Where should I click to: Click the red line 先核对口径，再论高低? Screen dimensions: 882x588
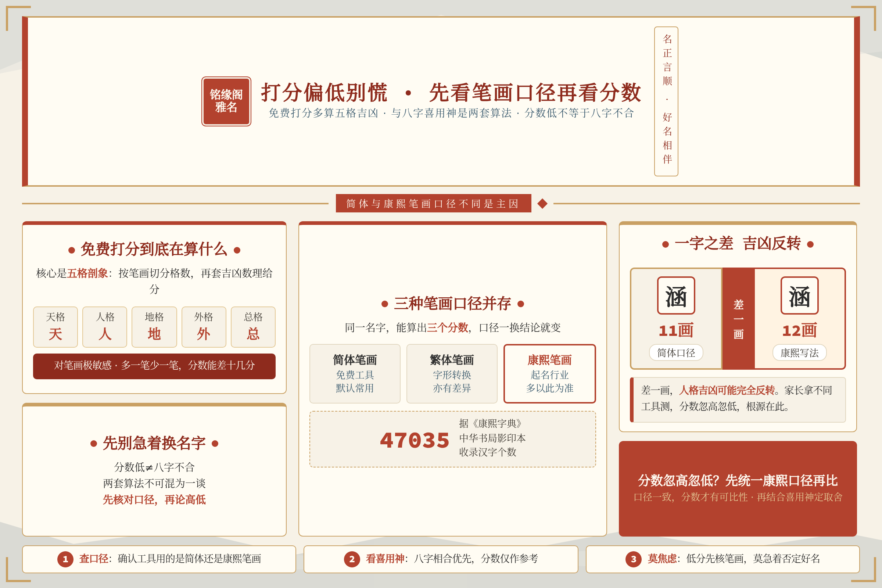154,499
